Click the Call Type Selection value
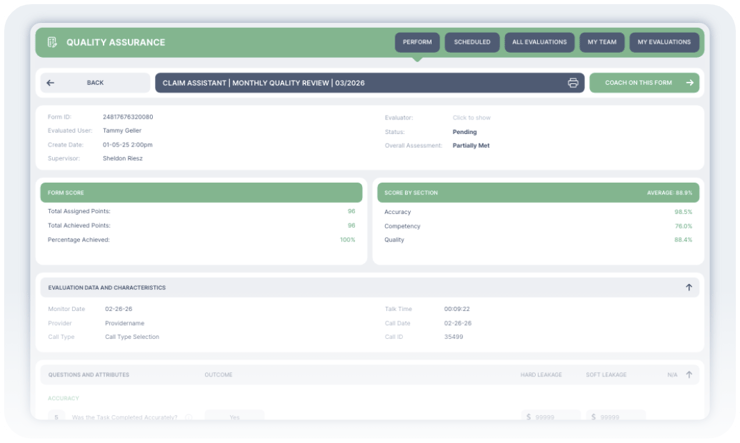740x443 pixels. click(x=132, y=337)
